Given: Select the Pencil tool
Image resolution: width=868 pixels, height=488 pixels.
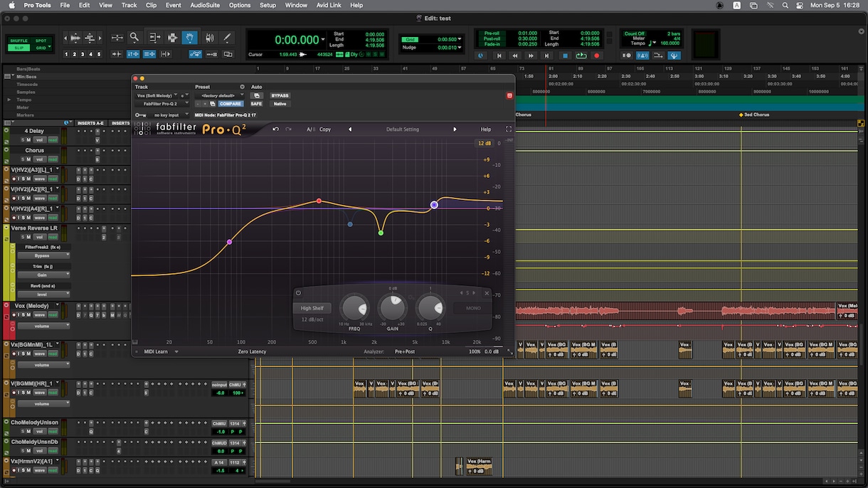Looking at the screenshot, I should [x=228, y=38].
